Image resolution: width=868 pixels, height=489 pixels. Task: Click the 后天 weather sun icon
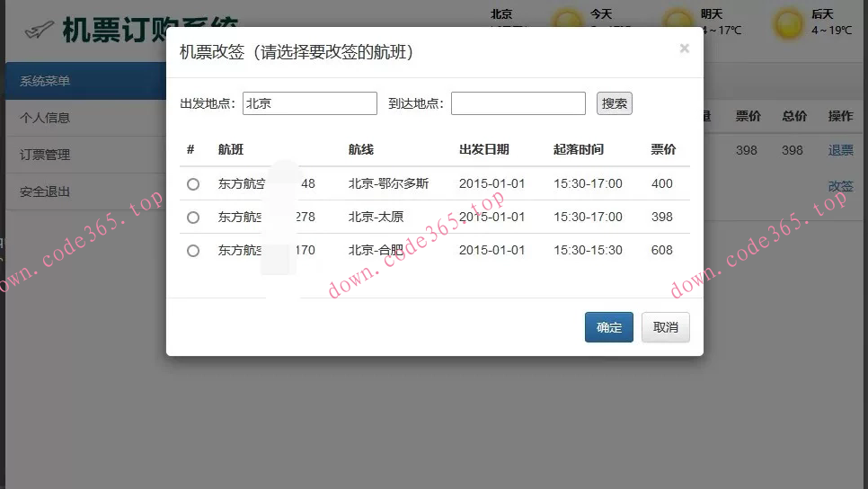click(x=788, y=23)
